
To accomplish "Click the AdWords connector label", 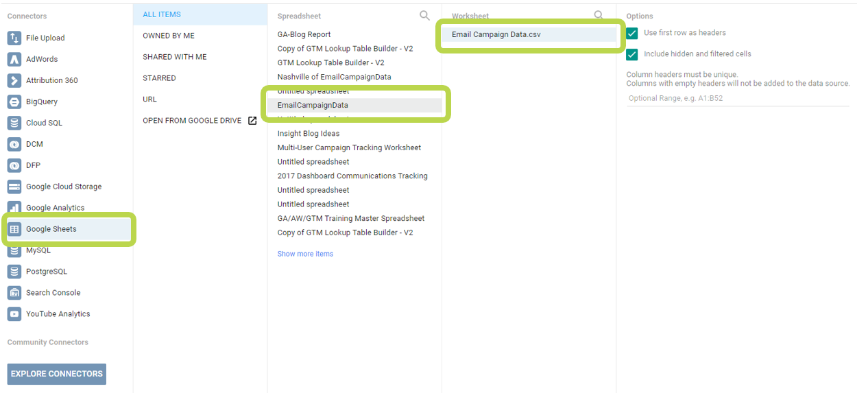I will pos(42,60).
